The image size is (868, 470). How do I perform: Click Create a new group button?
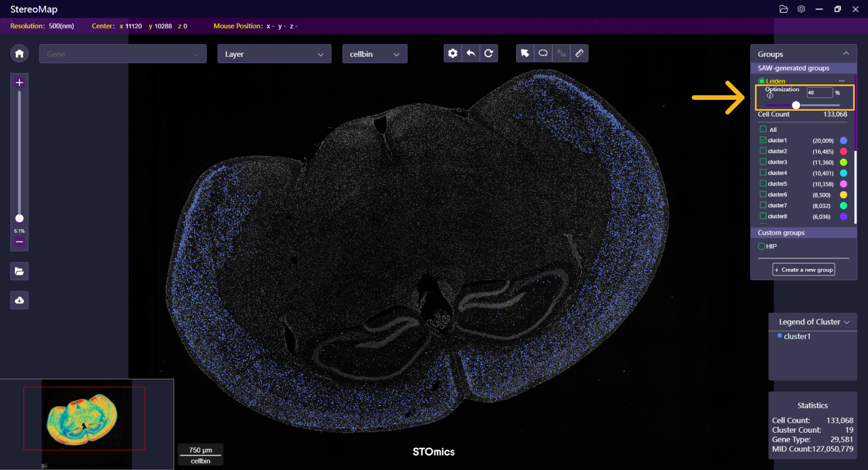(x=804, y=270)
